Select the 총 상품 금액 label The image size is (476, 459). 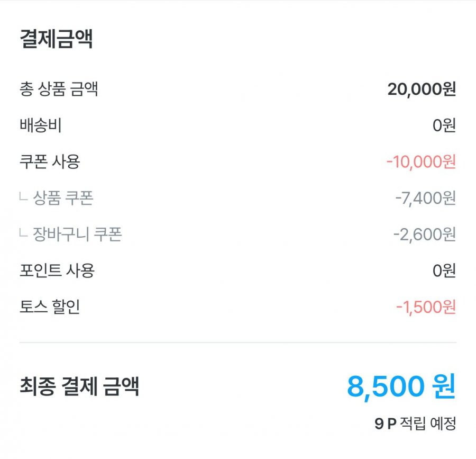59,89
